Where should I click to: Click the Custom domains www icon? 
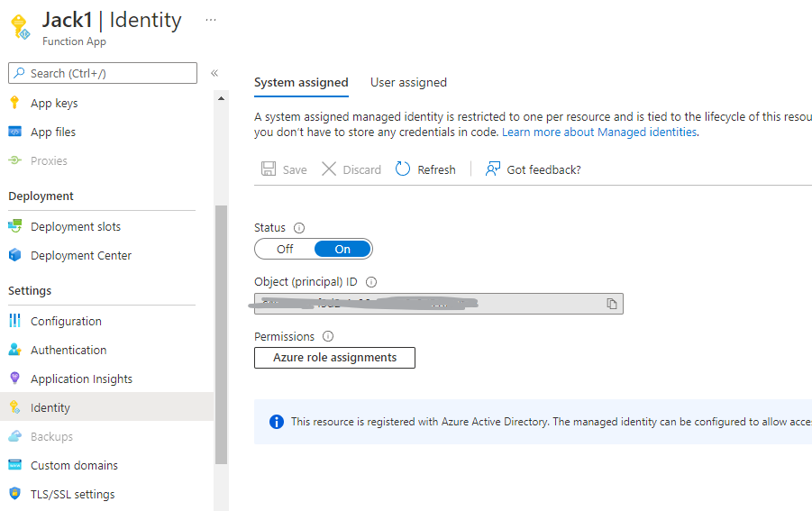click(x=14, y=465)
